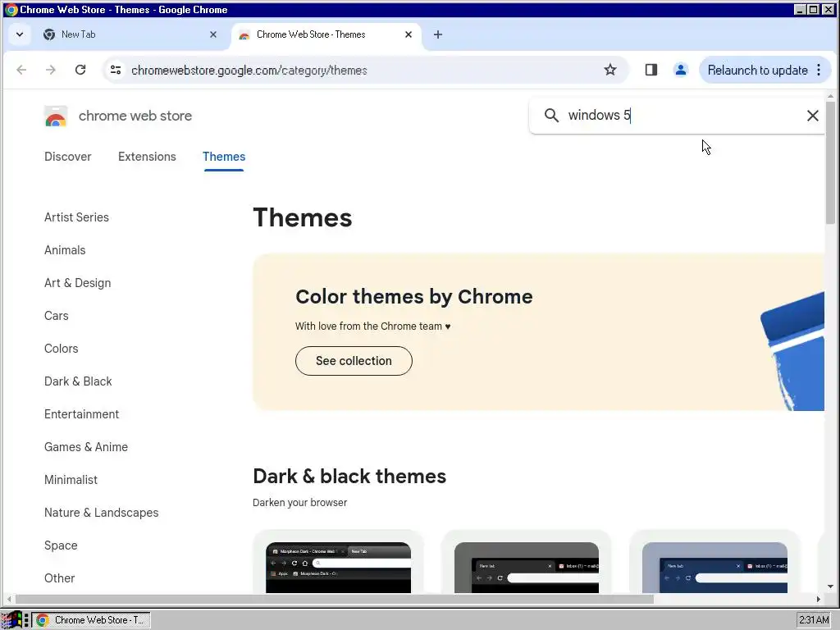View site information icon in address bar
This screenshot has width=840, height=630.
pos(116,70)
